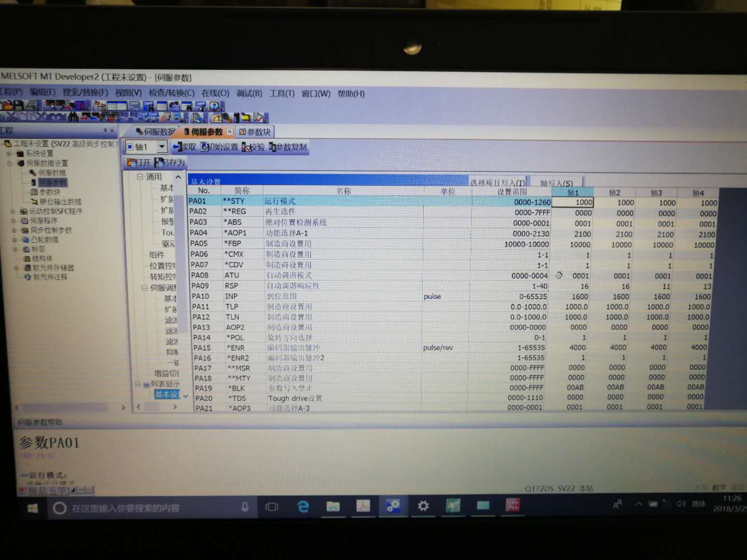Open the Edge browser from taskbar
Screen dimensions: 747x560
(303, 507)
